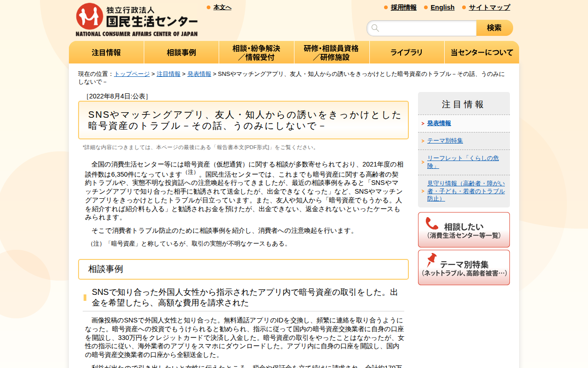Click the paragraph beginning 画像投稿のSNSで外国人女性と知り合った
588x368 pixels.
click(244, 338)
